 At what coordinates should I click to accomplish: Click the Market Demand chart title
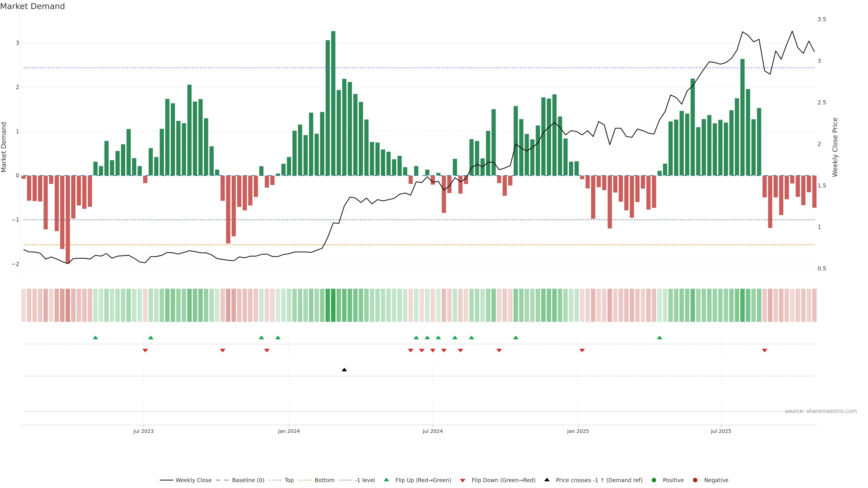[x=32, y=6]
